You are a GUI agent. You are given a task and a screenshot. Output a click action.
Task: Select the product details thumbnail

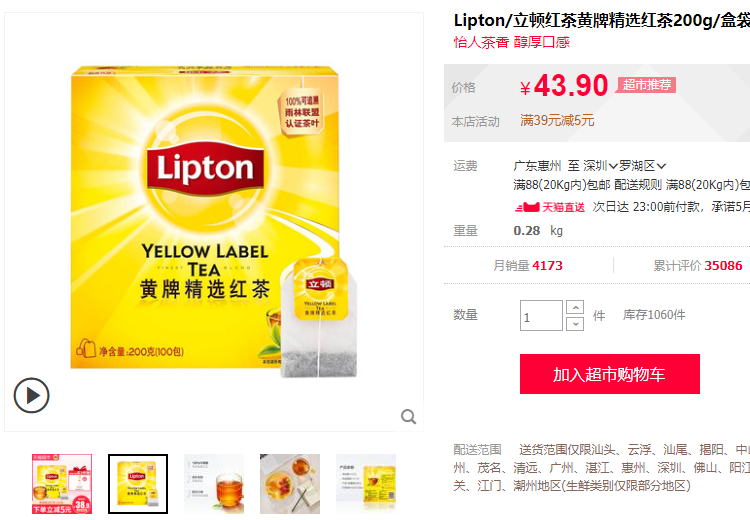click(x=366, y=484)
